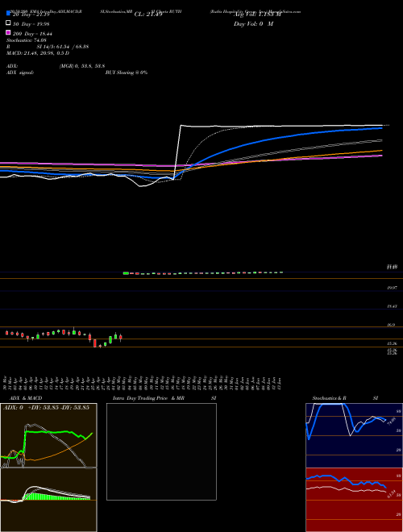Screen dimensions: 403x532
Task: Click the 'BUY Slowing @ 0%' signal text
Action: point(127,73)
